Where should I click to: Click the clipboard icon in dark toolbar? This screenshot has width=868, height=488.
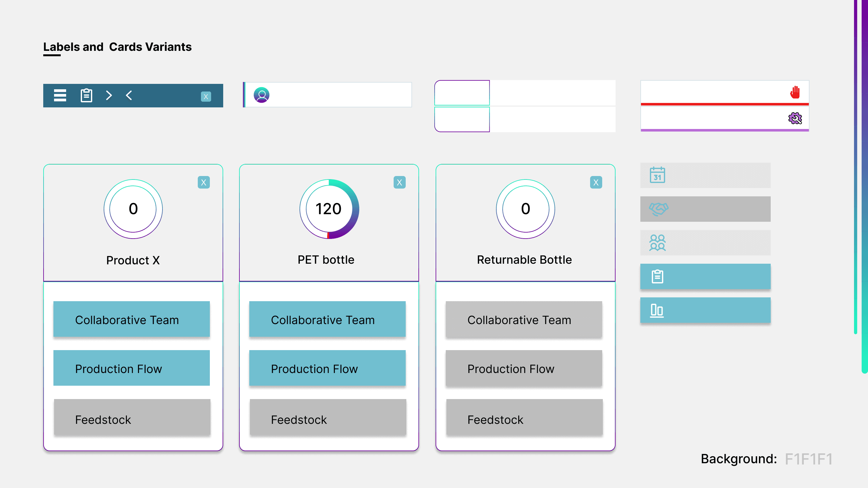pyautogui.click(x=86, y=96)
